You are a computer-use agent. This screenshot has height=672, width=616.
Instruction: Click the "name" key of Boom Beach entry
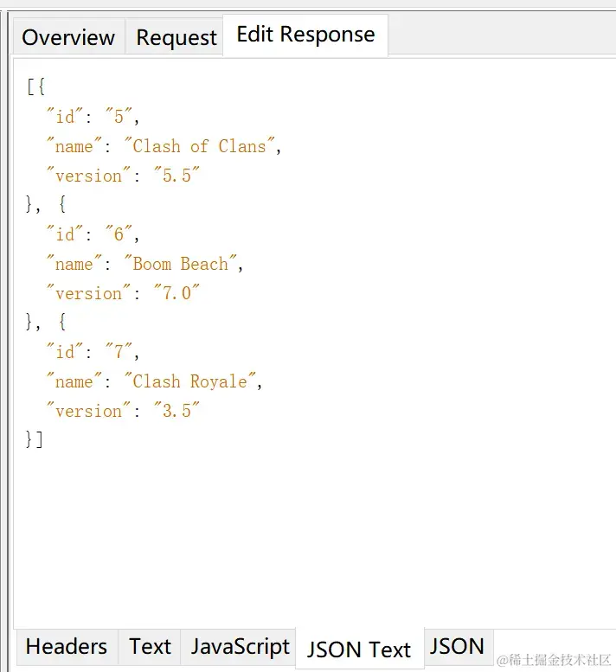click(x=74, y=264)
